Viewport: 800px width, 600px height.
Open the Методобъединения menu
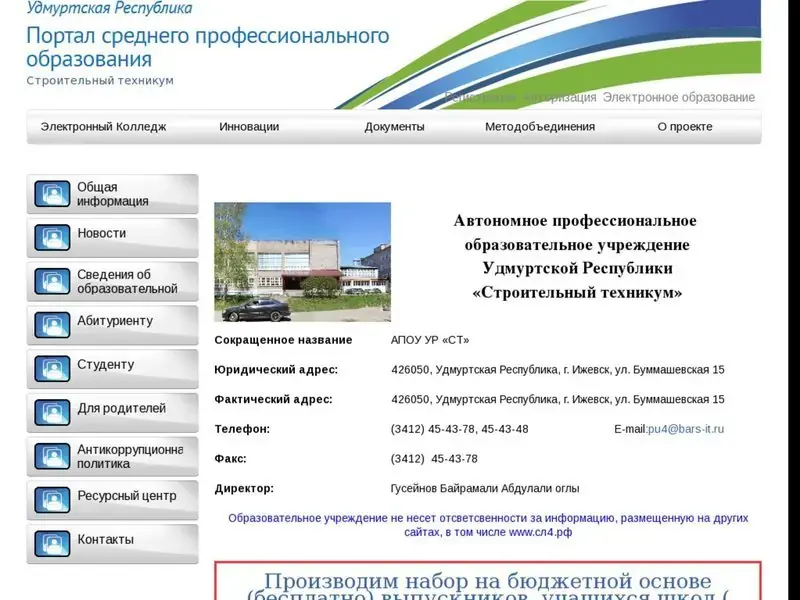point(540,127)
